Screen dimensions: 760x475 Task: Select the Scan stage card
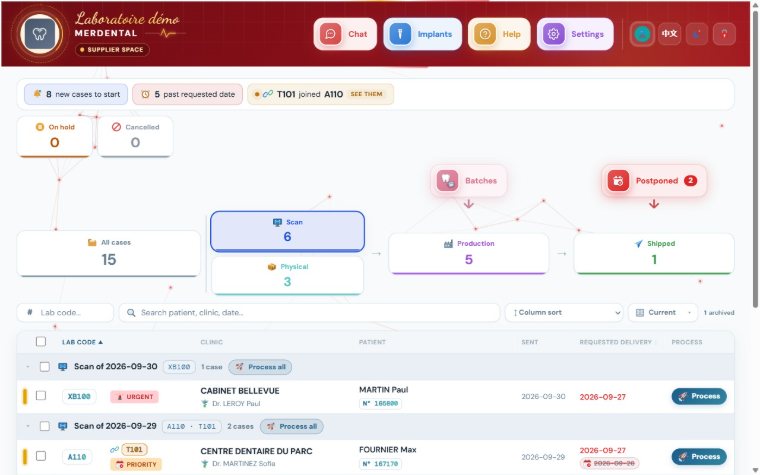pyautogui.click(x=287, y=231)
